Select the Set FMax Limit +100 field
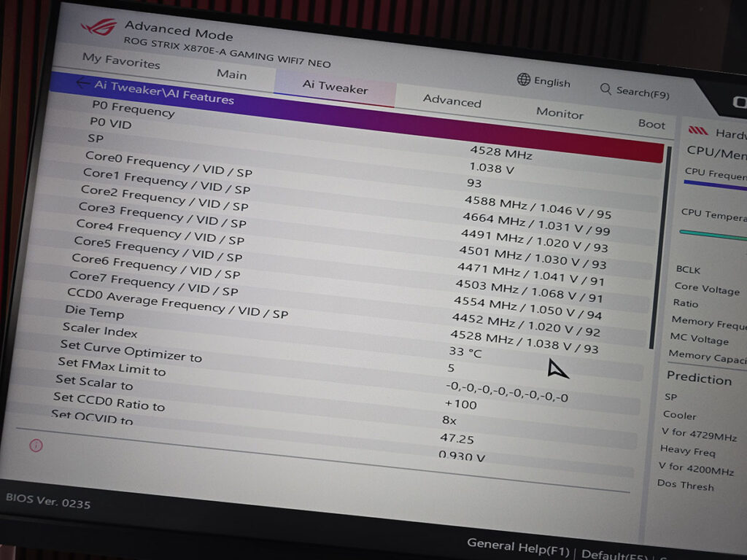Viewport: 747px width, 560px height. point(460,405)
